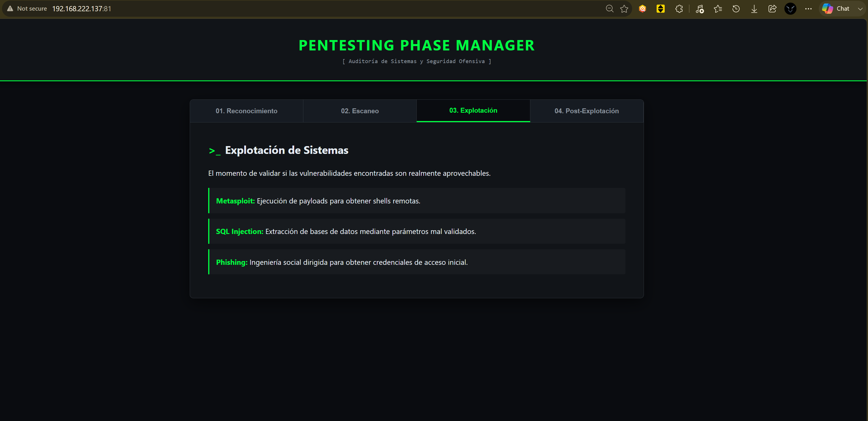Click the SQL Injection item card
This screenshot has height=421, width=868.
[x=417, y=231]
